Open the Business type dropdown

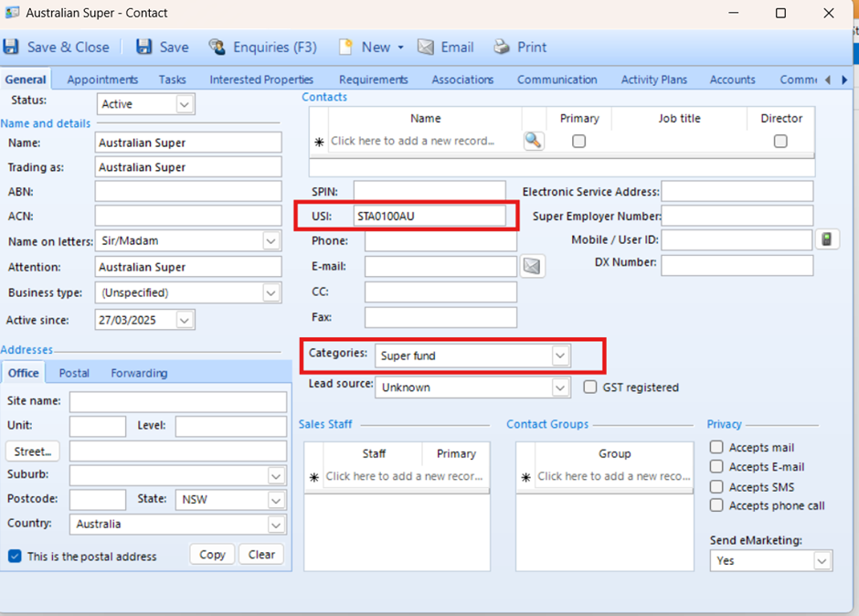tap(270, 292)
